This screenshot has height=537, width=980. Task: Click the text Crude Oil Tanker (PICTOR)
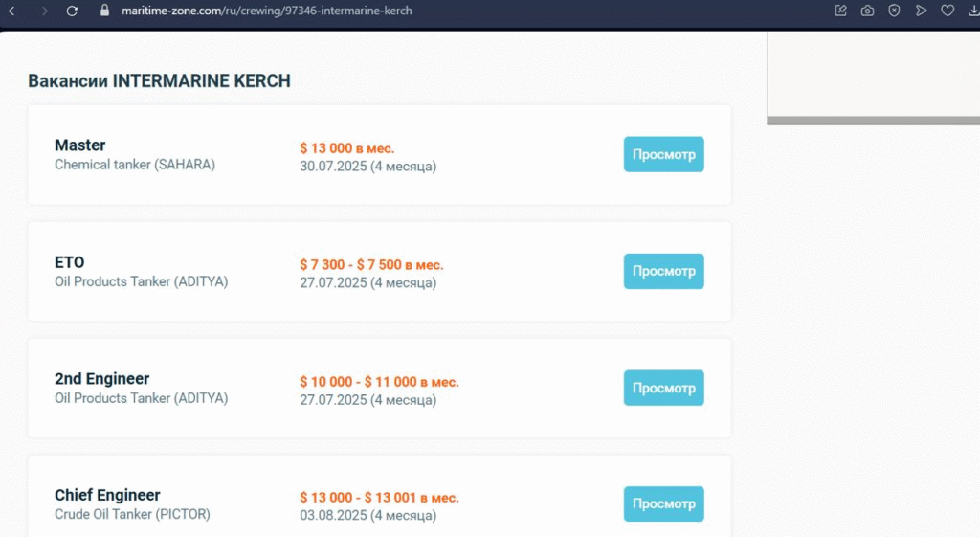tap(132, 514)
